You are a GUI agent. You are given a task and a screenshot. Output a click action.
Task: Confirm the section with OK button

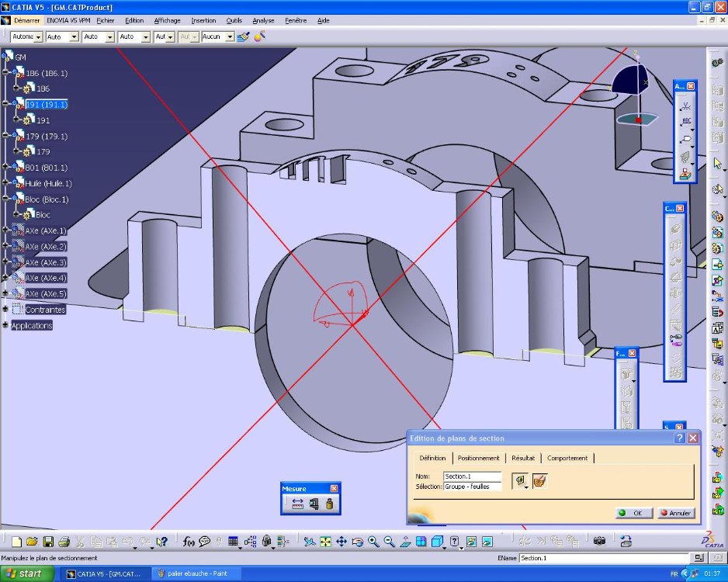(634, 513)
